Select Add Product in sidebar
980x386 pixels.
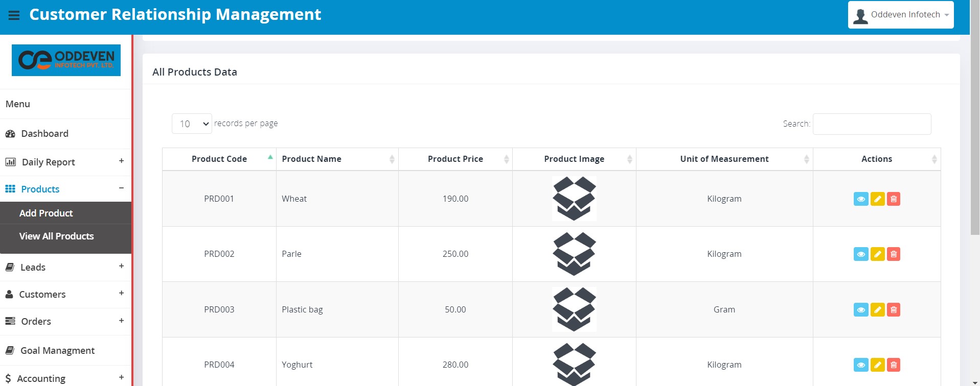(x=46, y=213)
